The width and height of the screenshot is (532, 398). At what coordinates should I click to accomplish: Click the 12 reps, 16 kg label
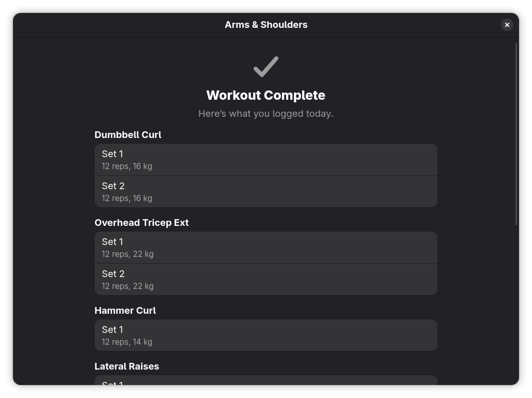[127, 166]
